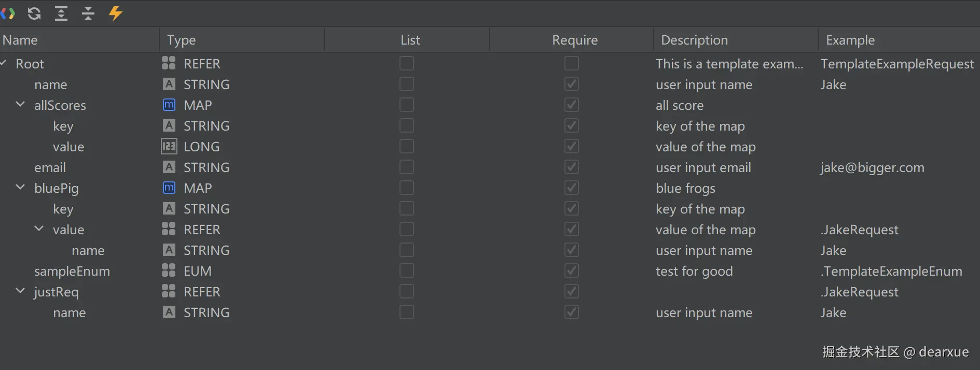Click the jake@bigger.com example cell
This screenshot has height=370, width=980.
[872, 167]
